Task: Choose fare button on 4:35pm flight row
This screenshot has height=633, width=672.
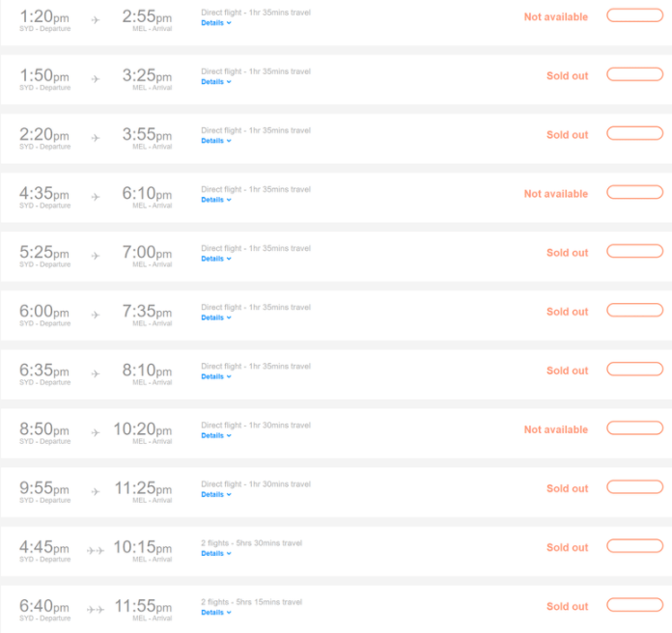Action: click(634, 192)
